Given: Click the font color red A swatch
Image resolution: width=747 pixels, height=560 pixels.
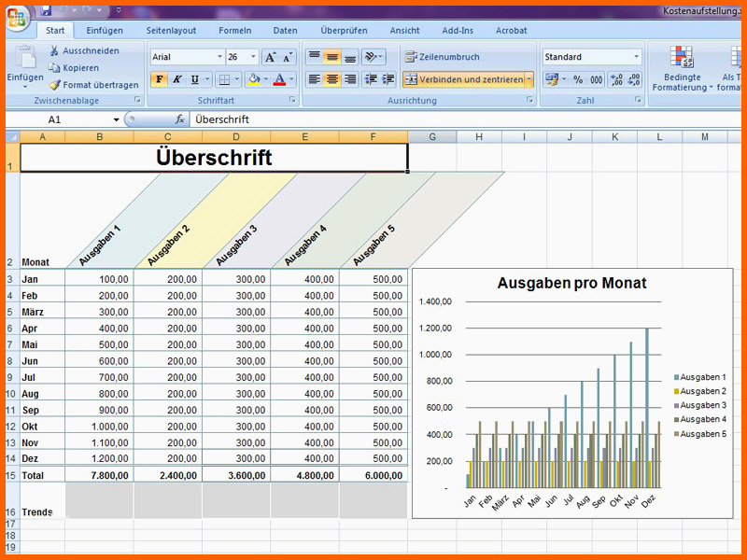Looking at the screenshot, I should (279, 80).
